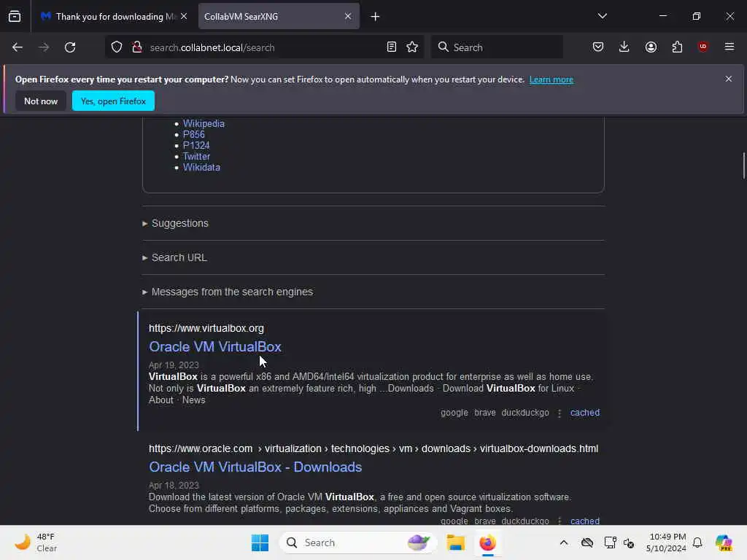Open Firefox application menu
The height and width of the screenshot is (560, 747).
pyautogui.click(x=729, y=47)
